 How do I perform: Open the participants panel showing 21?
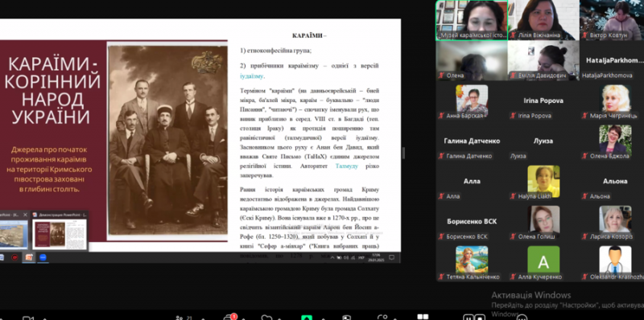183,318
